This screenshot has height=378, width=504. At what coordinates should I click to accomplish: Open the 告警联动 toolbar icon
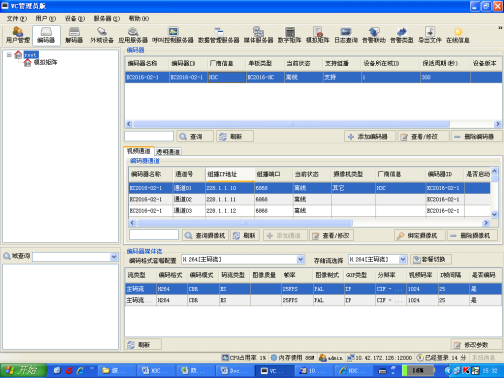pyautogui.click(x=374, y=35)
